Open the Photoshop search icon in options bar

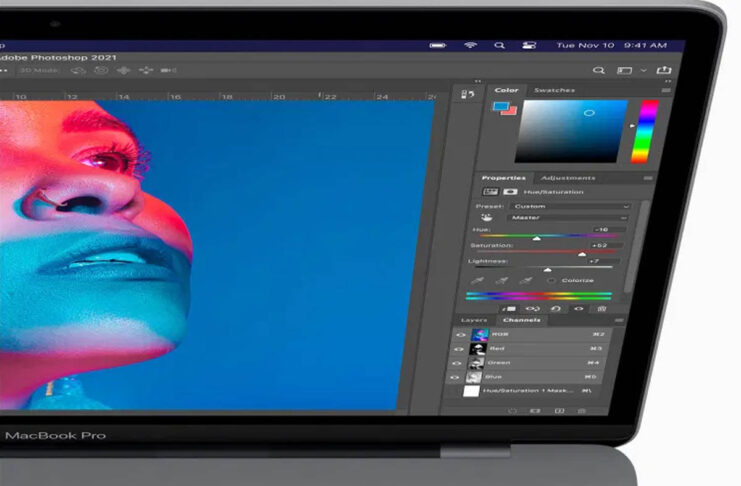pos(599,70)
